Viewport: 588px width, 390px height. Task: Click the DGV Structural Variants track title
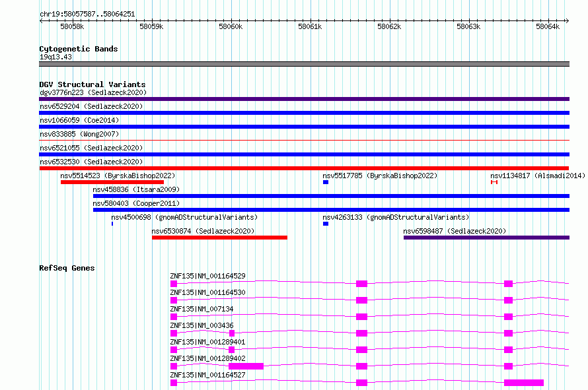coord(92,84)
